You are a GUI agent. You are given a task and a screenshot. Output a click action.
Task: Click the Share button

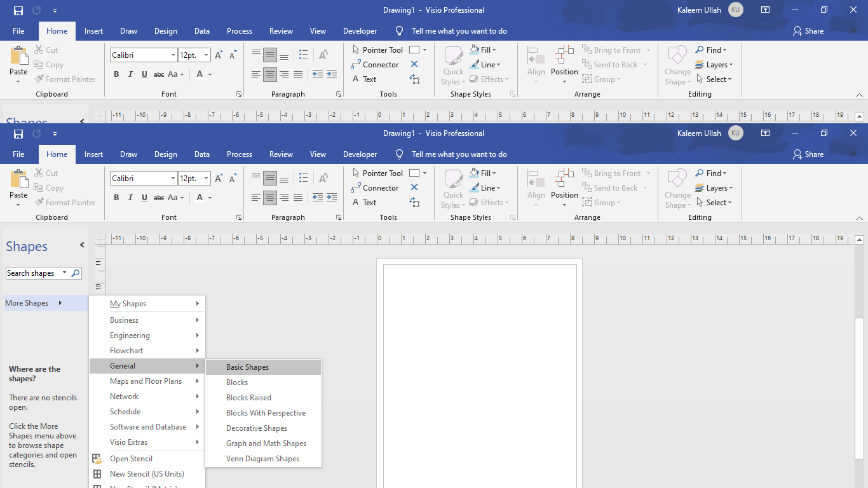(x=808, y=154)
